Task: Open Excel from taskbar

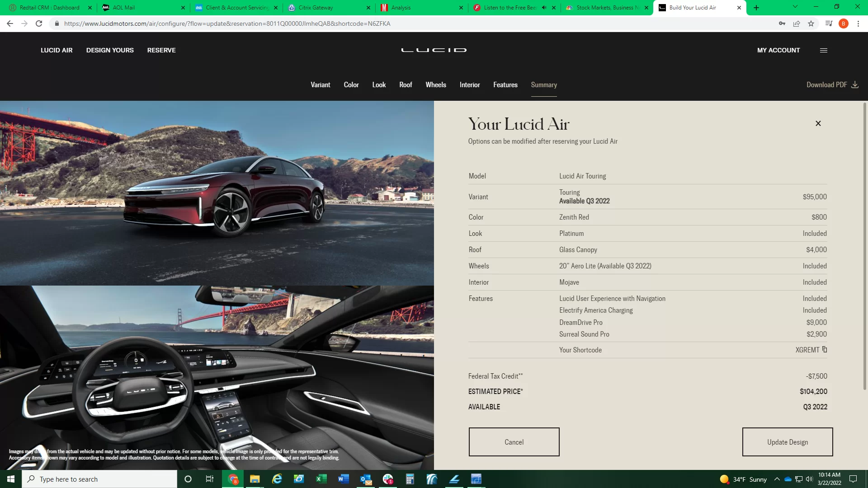Action: pyautogui.click(x=321, y=479)
